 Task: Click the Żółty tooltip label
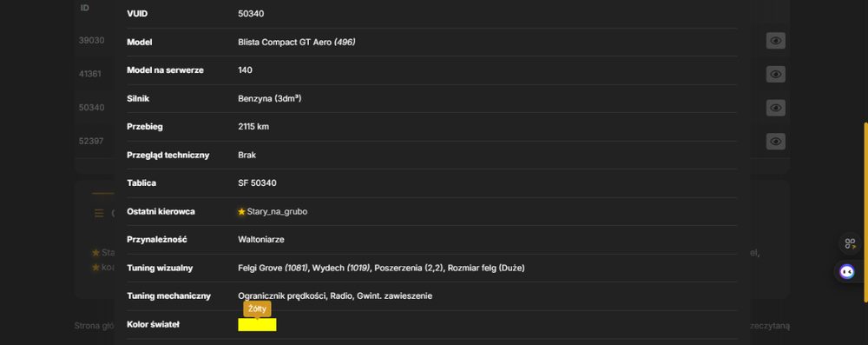(257, 309)
